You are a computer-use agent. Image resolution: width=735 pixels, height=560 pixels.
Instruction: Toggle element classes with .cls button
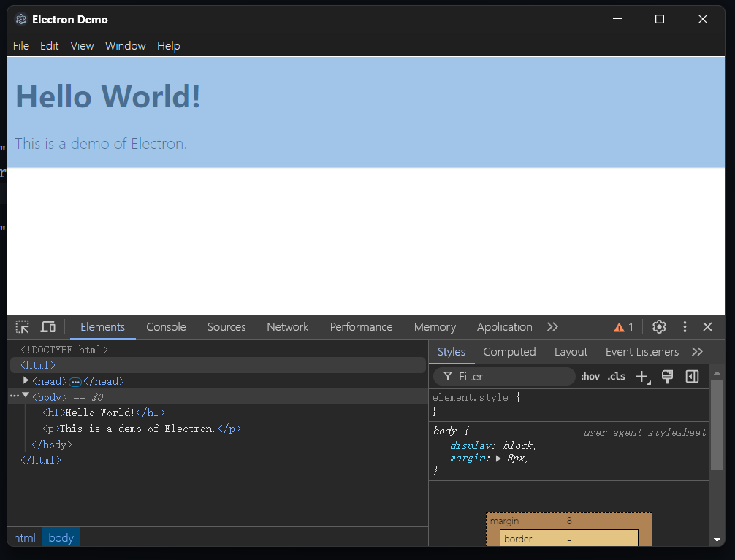pos(617,376)
